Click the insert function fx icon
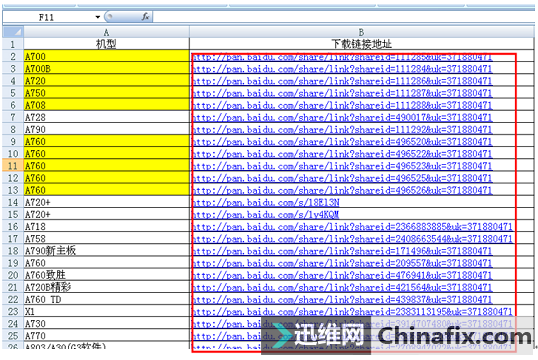 (x=145, y=16)
